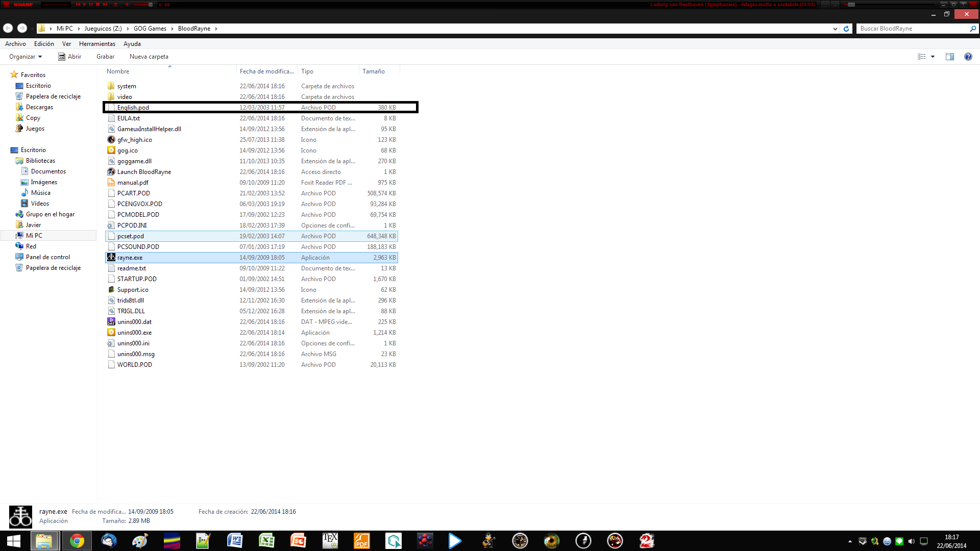Open Google Chrome from taskbar
980x551 pixels.
77,541
